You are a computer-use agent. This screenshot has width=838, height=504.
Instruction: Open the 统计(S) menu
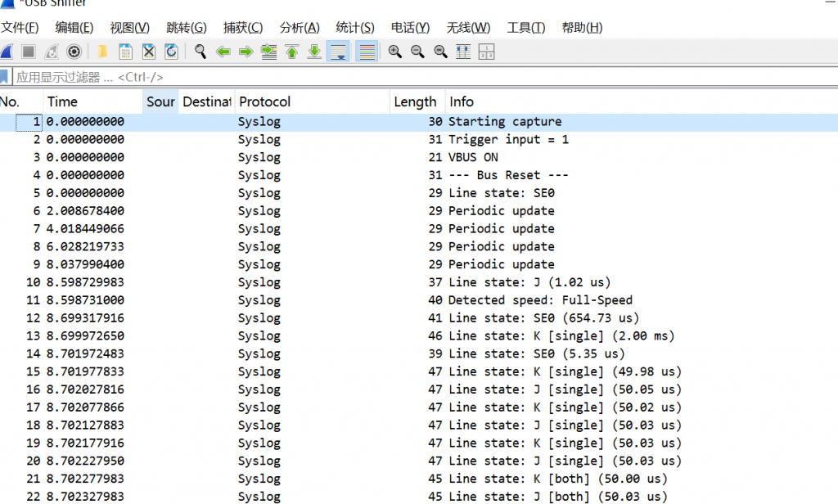[x=355, y=28]
